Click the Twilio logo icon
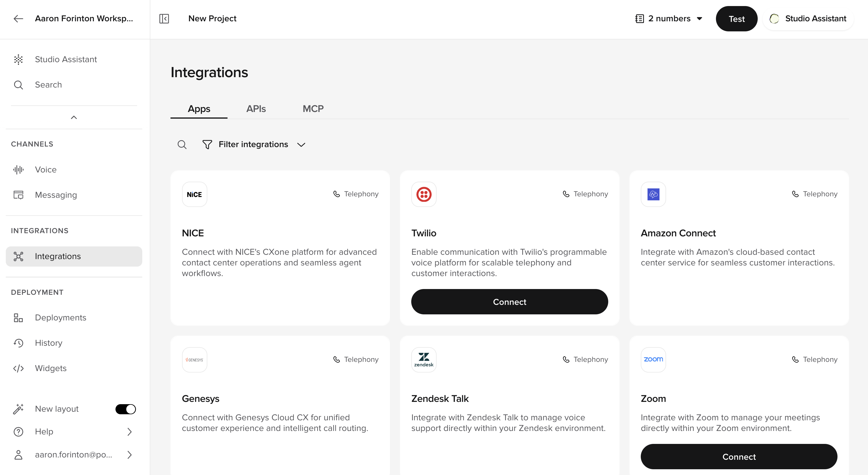The image size is (868, 475). pos(424,194)
